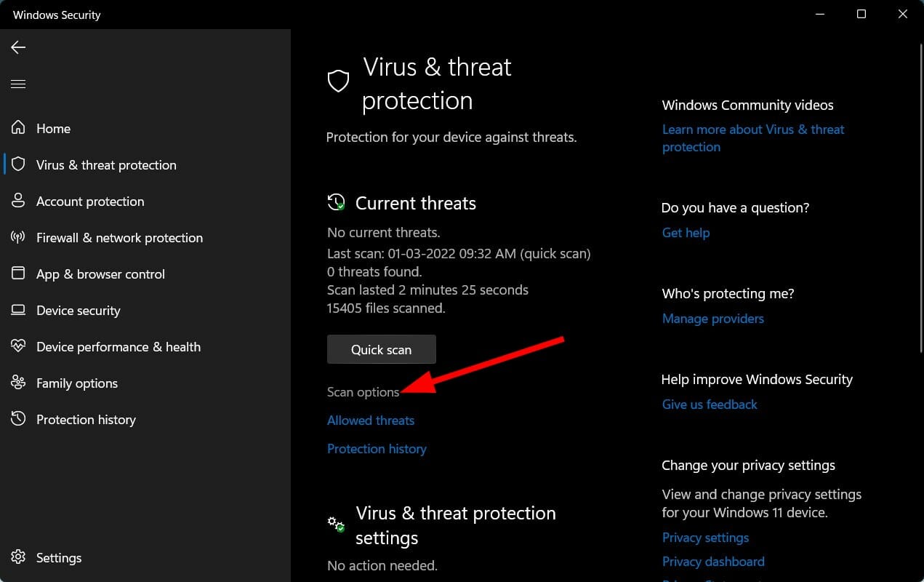Open the Home house icon
Screen dimensions: 924x582
click(x=18, y=128)
